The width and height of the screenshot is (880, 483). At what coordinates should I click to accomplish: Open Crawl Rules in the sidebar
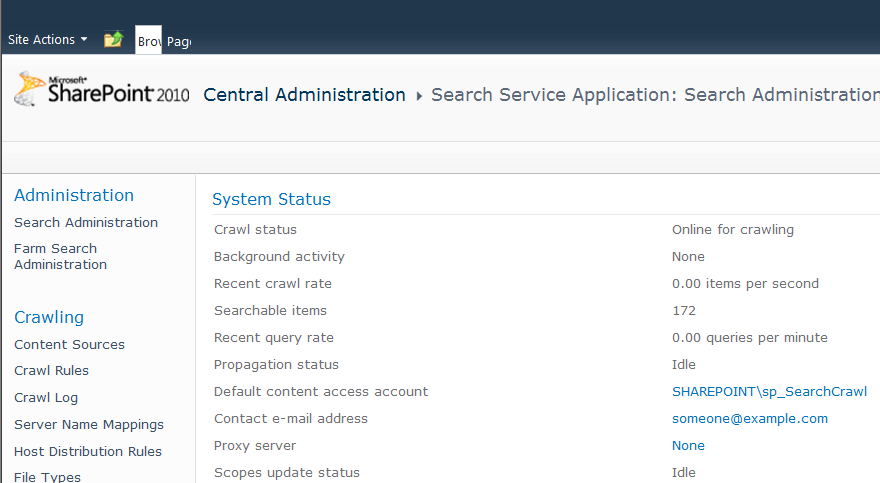coord(52,371)
